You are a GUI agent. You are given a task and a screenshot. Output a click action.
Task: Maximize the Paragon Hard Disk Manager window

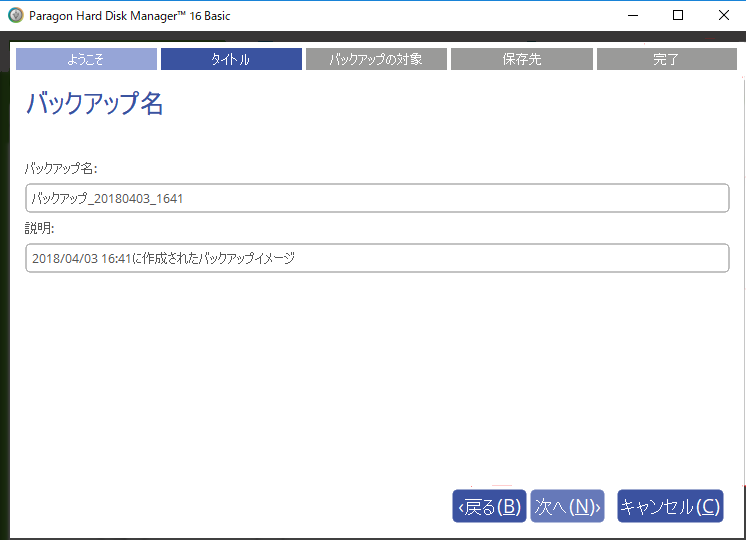tap(677, 15)
